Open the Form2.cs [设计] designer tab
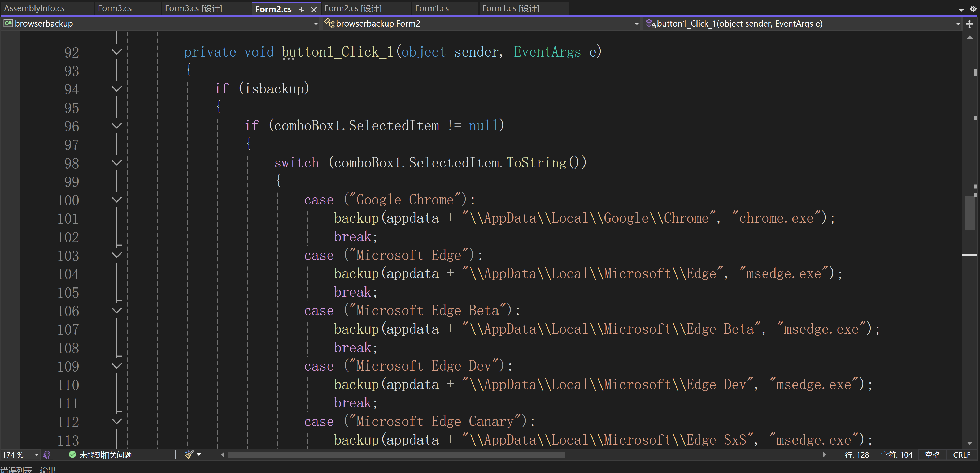Image resolution: width=980 pixels, height=473 pixels. 353,8
